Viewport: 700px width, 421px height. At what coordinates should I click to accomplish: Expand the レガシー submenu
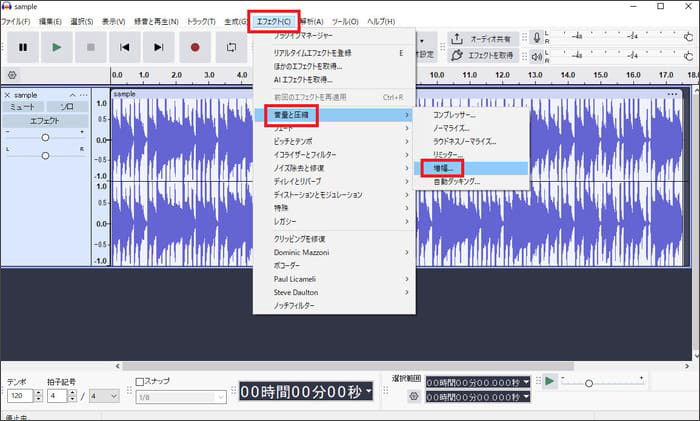[334, 221]
